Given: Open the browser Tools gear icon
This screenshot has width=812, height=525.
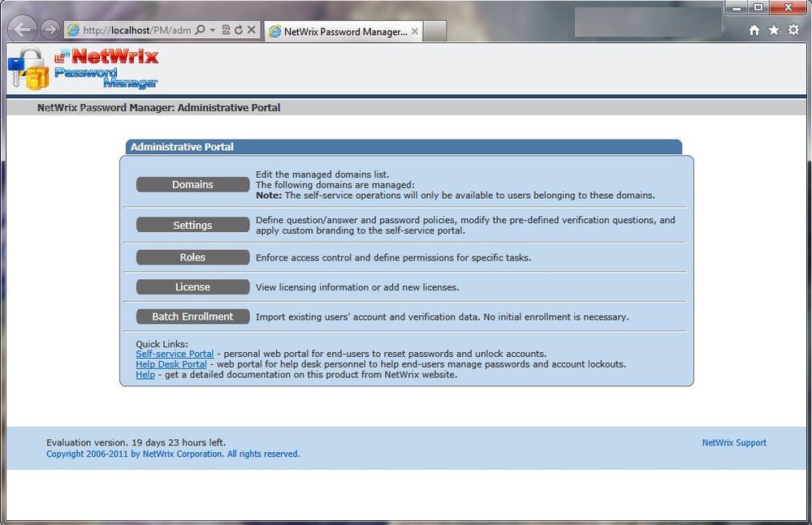Looking at the screenshot, I should click(x=793, y=30).
